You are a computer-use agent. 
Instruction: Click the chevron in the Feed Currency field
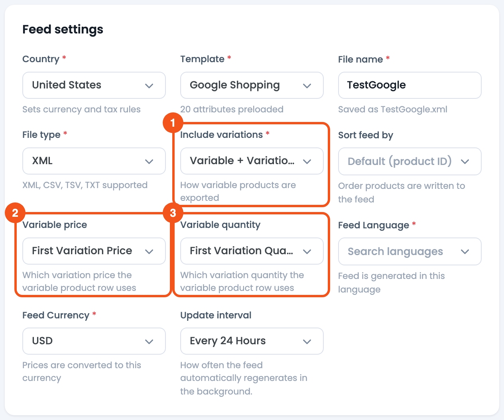(149, 341)
